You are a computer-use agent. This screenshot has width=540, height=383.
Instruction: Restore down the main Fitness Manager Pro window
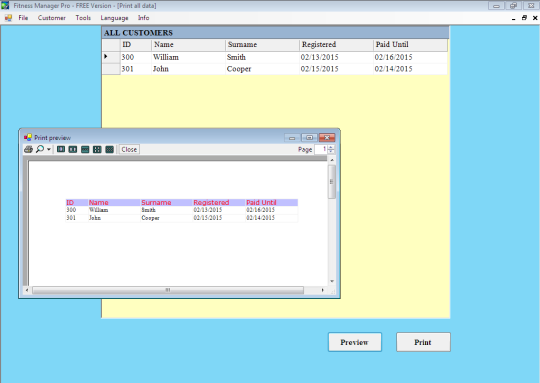513,6
